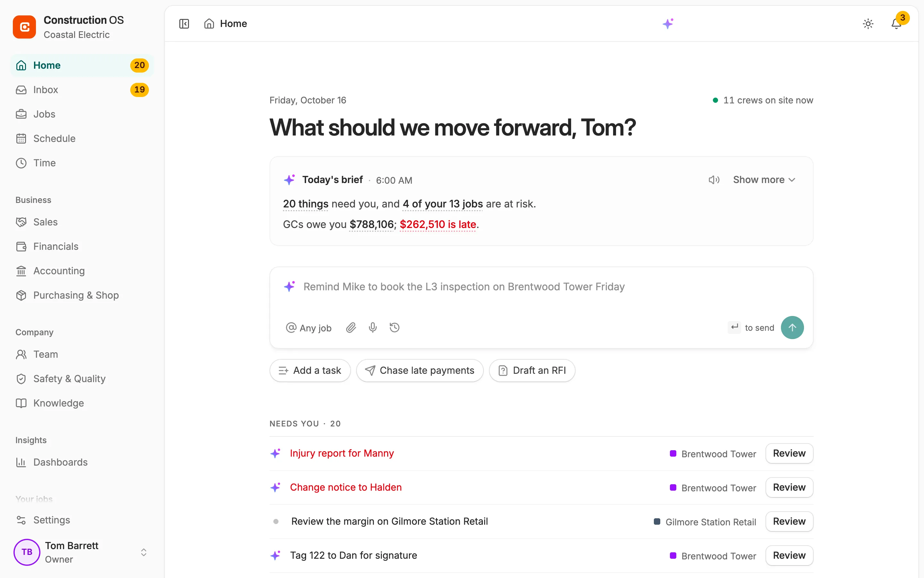
Task: Click the $262,510 is late link
Action: tap(438, 224)
